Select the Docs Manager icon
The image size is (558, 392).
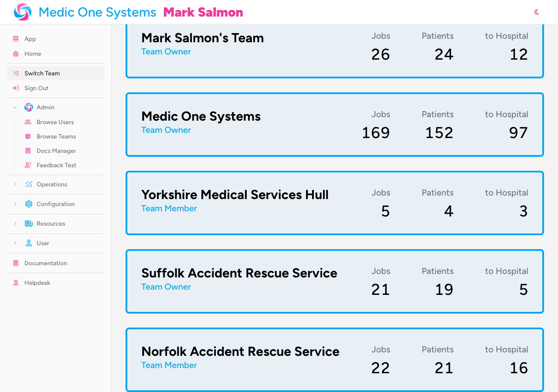tap(28, 151)
